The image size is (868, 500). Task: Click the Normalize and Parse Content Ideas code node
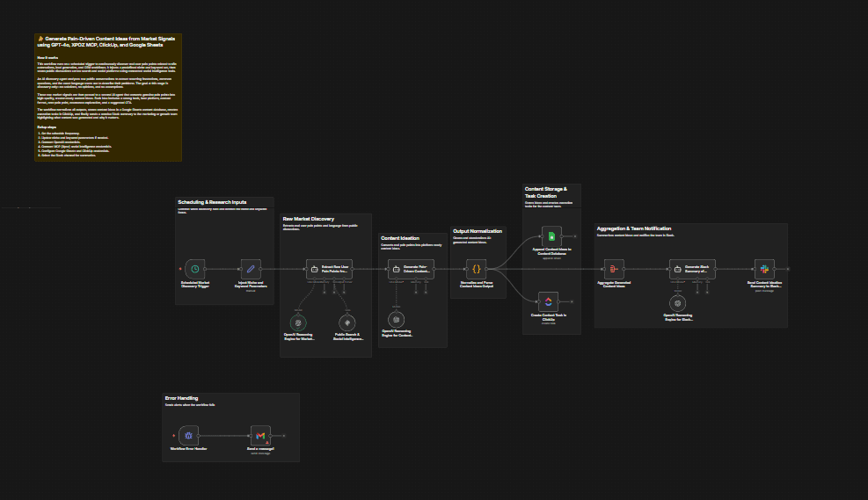477,268
